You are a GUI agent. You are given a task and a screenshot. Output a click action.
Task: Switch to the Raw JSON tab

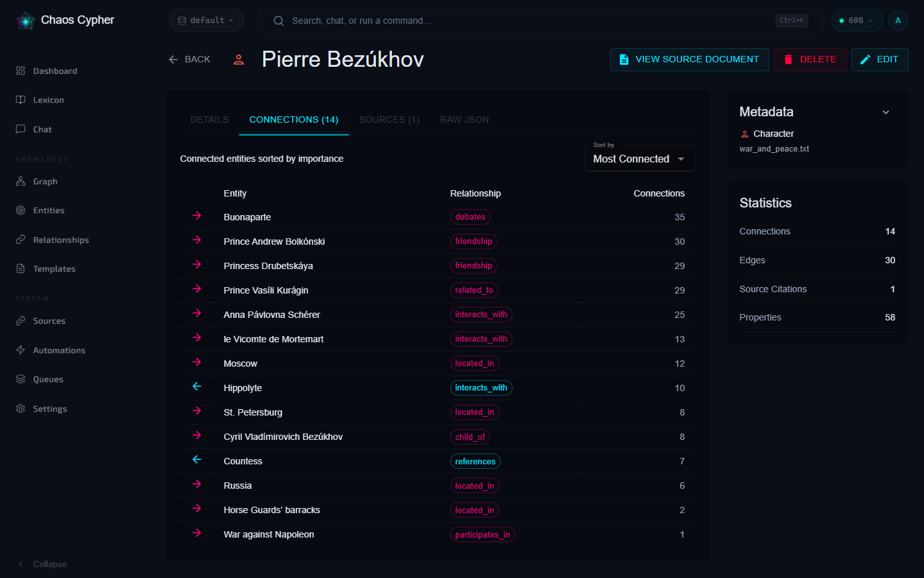pyautogui.click(x=465, y=119)
